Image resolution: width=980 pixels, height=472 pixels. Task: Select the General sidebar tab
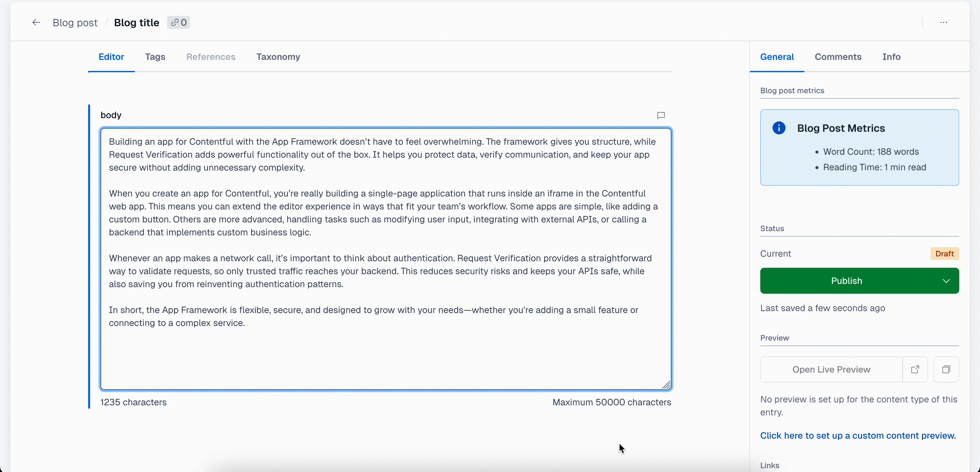(776, 57)
